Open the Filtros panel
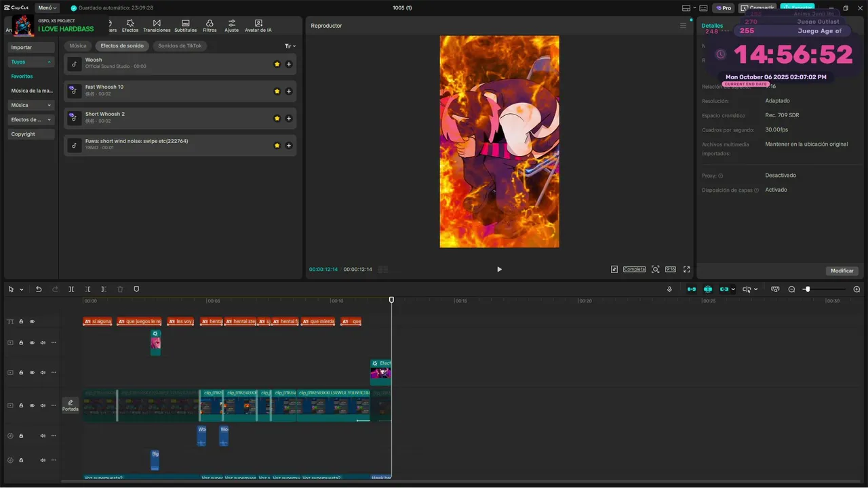The image size is (868, 488). [210, 26]
